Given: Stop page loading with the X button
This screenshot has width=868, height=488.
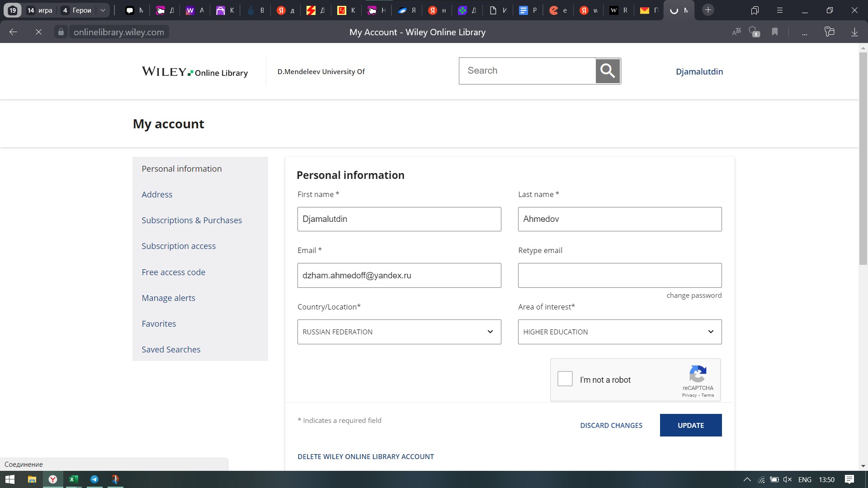Looking at the screenshot, I should coord(39,32).
